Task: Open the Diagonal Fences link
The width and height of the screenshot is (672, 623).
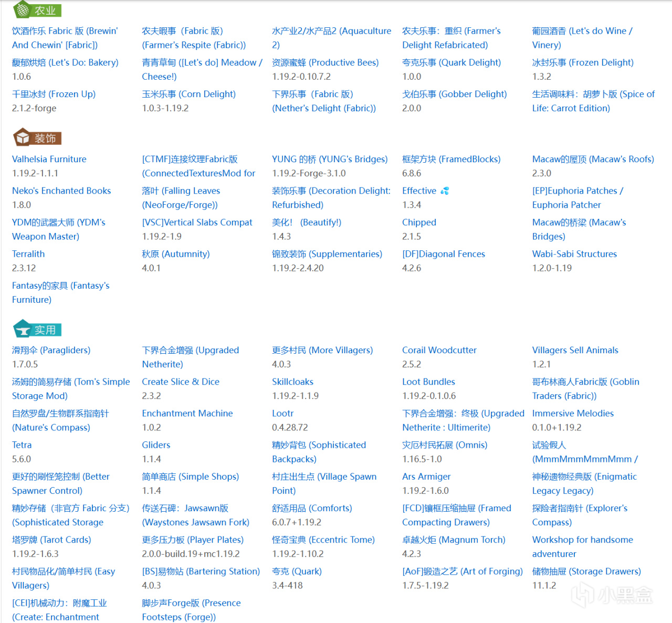Action: (444, 254)
